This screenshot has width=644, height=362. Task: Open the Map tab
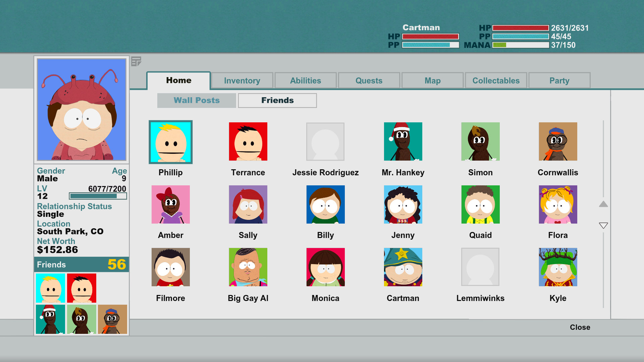[x=433, y=81]
